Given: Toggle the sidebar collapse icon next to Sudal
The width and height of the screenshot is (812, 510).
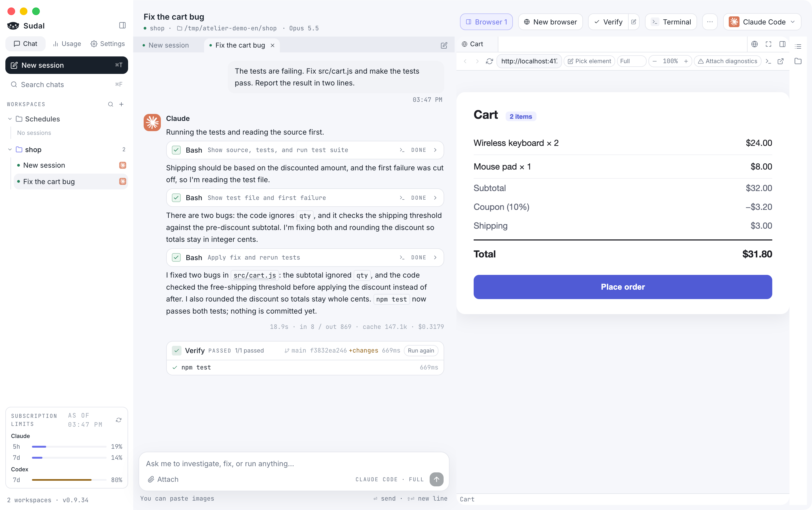Looking at the screenshot, I should pos(122,25).
